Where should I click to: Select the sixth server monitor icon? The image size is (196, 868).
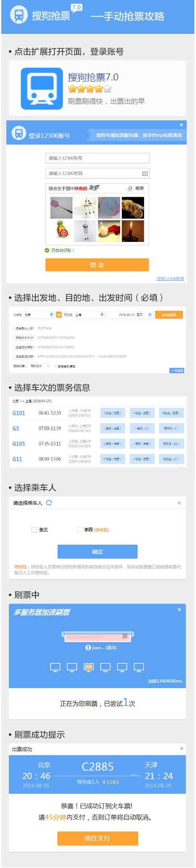pos(139,667)
